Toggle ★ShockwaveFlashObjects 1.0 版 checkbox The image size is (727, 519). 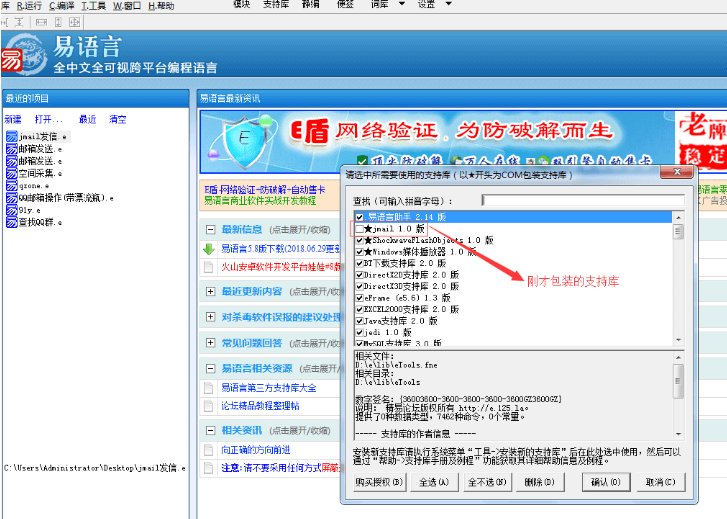359,240
